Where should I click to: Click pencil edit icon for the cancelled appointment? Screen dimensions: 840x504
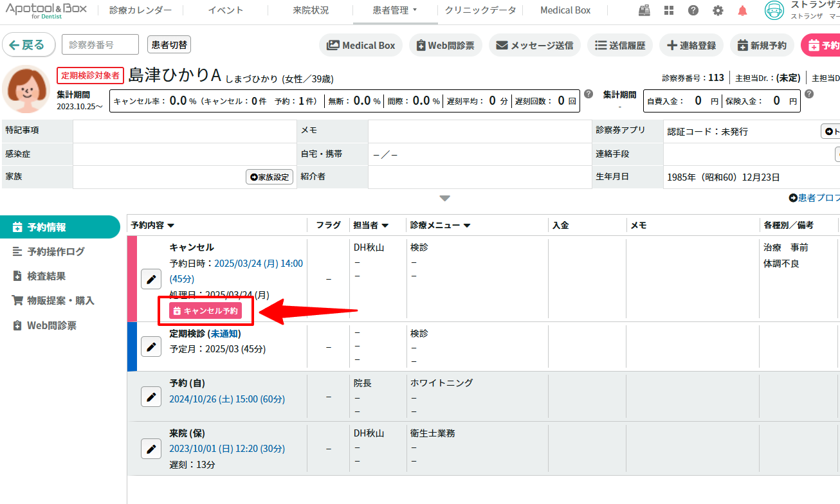(x=151, y=279)
